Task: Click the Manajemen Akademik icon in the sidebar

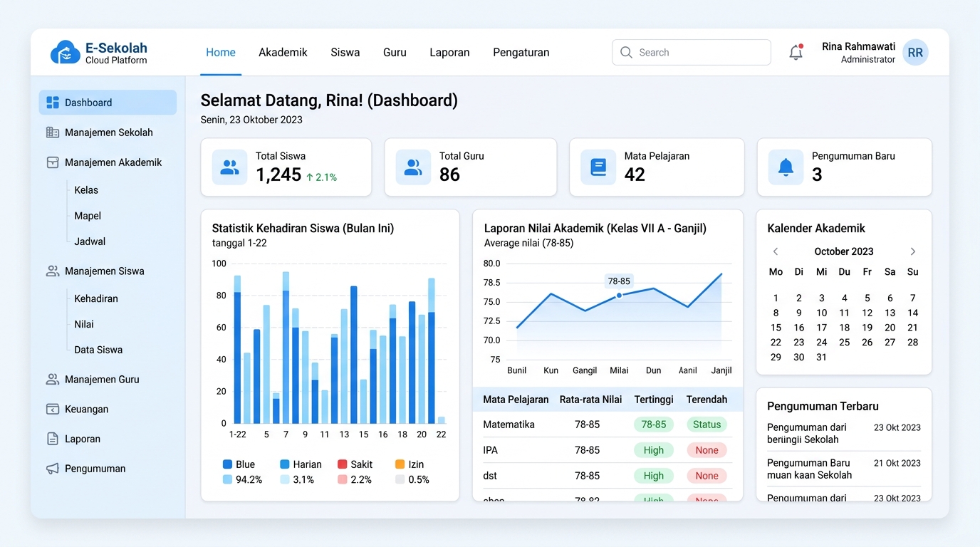Action: click(x=53, y=162)
